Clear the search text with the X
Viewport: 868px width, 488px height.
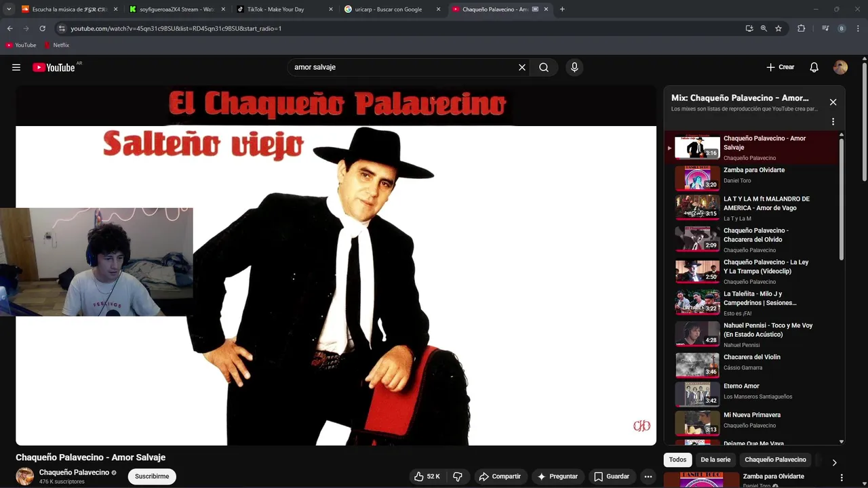522,67
